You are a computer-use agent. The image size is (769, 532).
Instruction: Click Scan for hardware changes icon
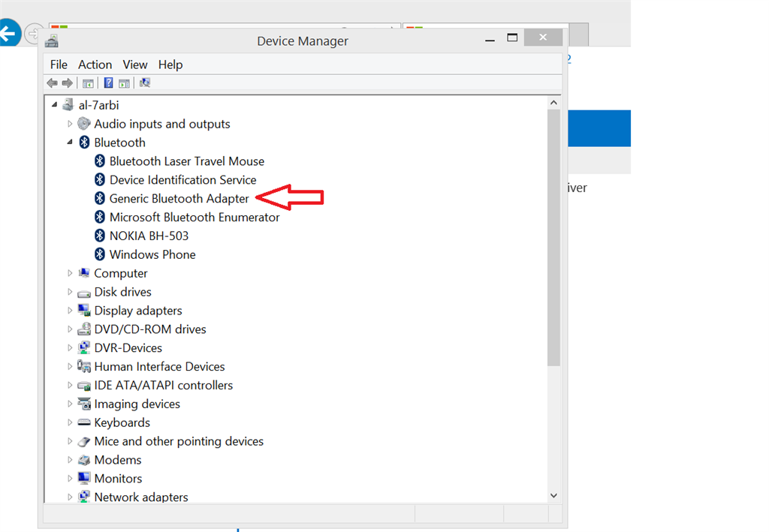click(145, 83)
